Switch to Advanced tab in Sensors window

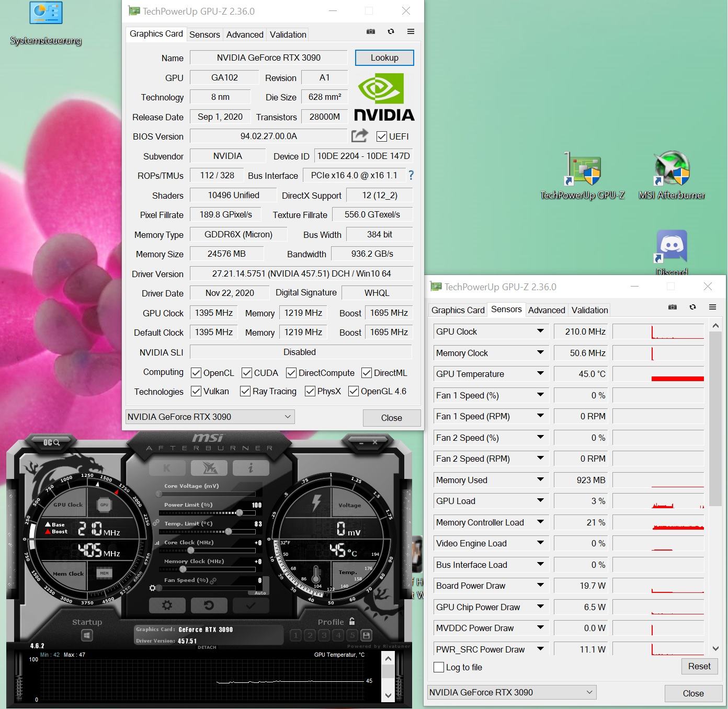click(547, 310)
